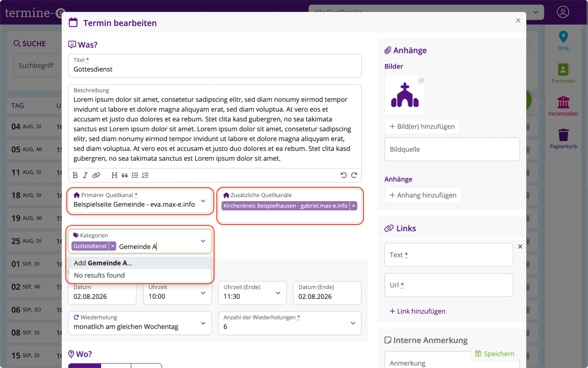Expand the Kategorien dropdown chevron
This screenshot has height=368, width=588.
[203, 241]
